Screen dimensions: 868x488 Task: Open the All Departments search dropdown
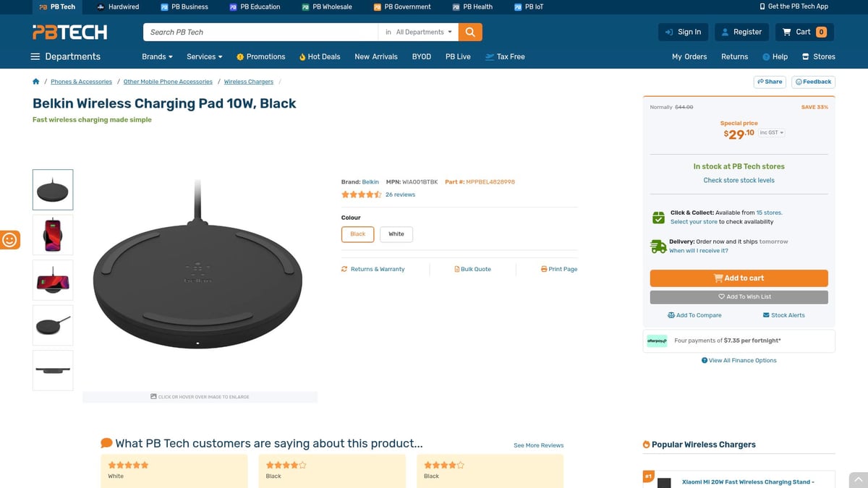[420, 32]
